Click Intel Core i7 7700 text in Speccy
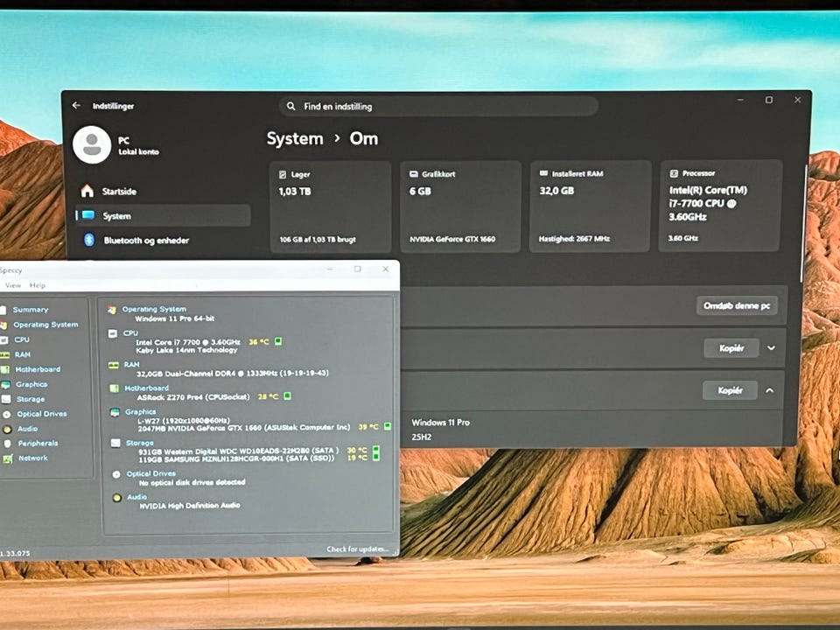 [188, 342]
